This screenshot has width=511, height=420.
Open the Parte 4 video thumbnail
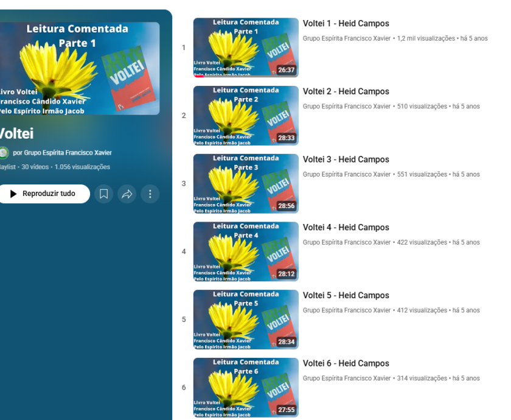(246, 251)
